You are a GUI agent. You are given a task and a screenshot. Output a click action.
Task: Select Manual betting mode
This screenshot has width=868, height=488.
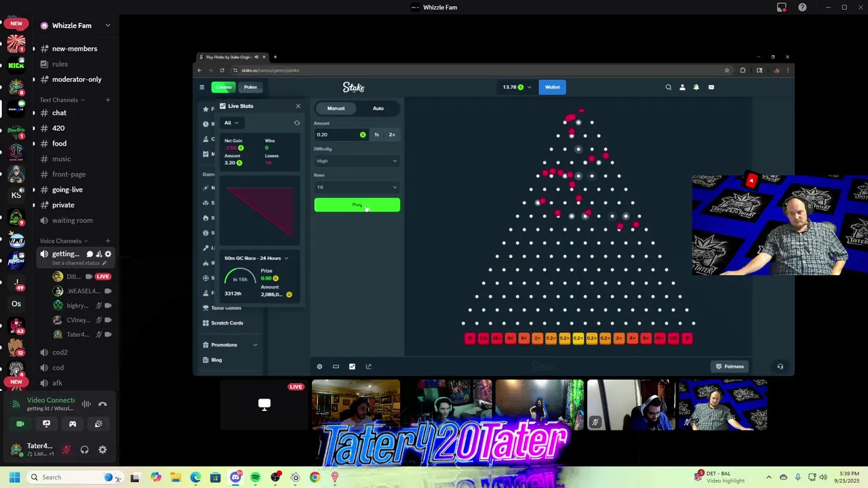tap(336, 108)
